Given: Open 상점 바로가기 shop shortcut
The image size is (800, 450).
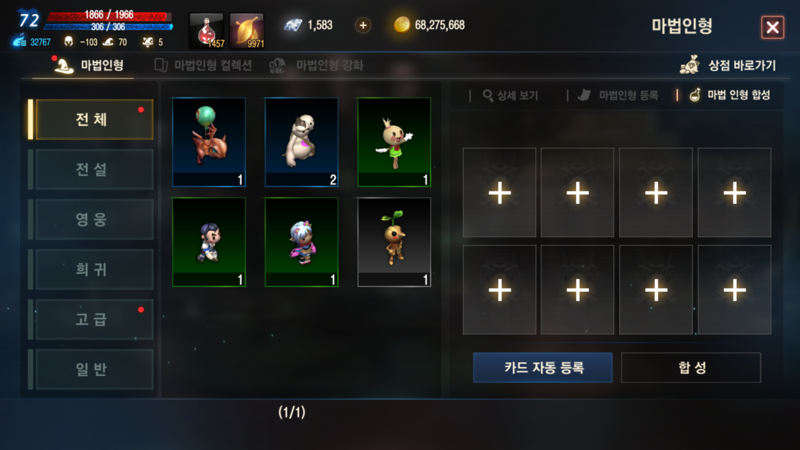Looking at the screenshot, I should [x=728, y=65].
